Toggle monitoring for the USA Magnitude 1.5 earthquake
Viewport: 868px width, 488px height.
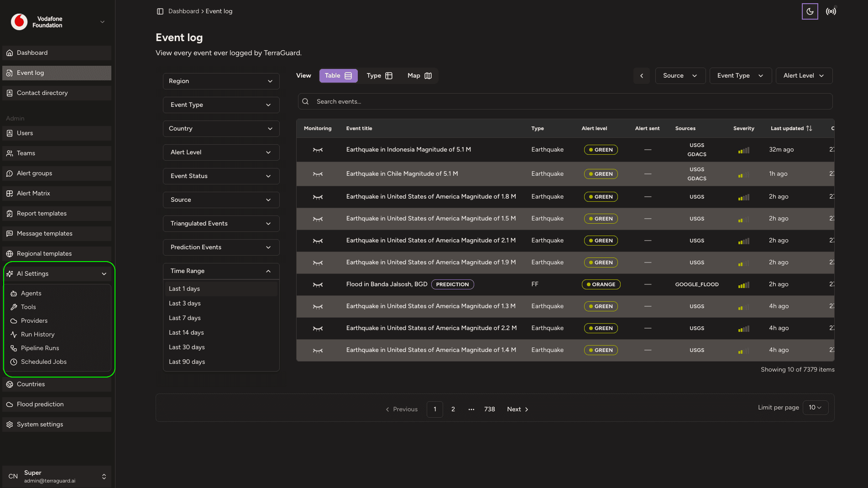point(318,219)
